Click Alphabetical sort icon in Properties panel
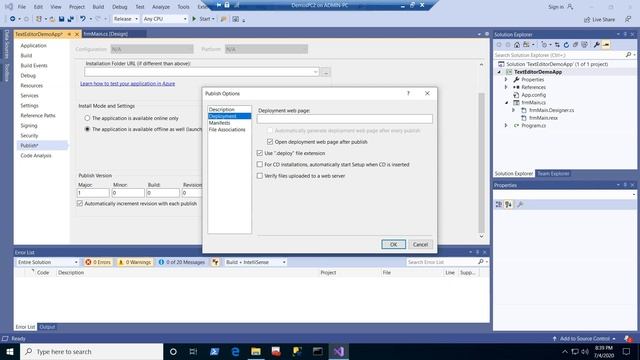640x360 pixels. 508,204
